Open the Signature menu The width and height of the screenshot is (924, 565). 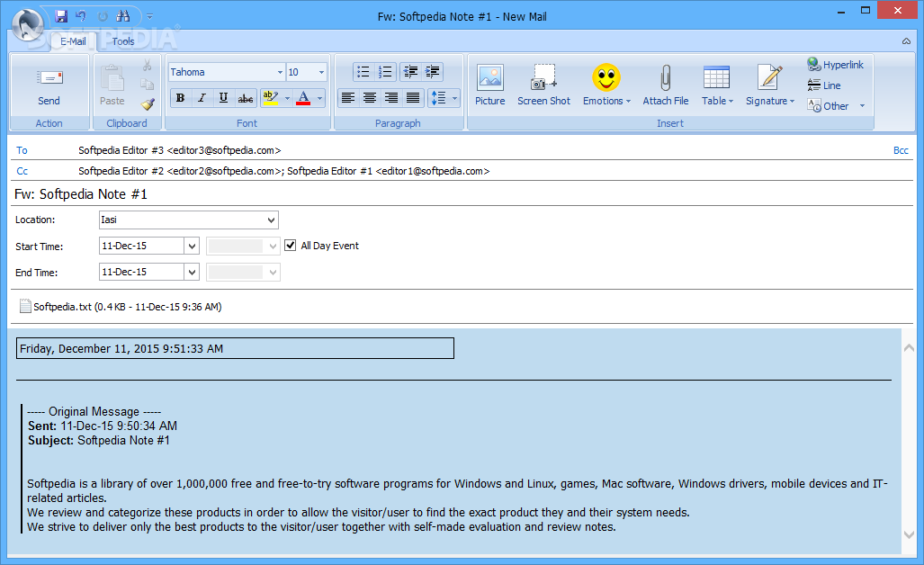769,85
